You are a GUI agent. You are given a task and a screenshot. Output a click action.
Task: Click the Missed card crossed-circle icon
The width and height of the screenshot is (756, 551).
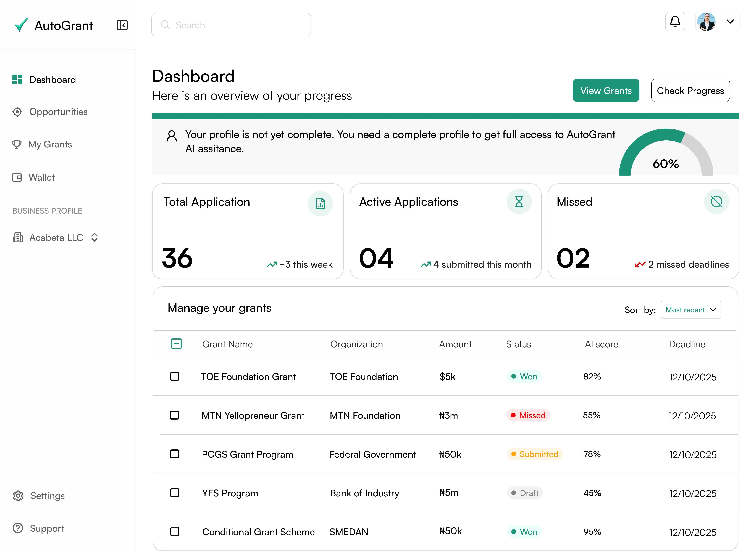pyautogui.click(x=716, y=202)
